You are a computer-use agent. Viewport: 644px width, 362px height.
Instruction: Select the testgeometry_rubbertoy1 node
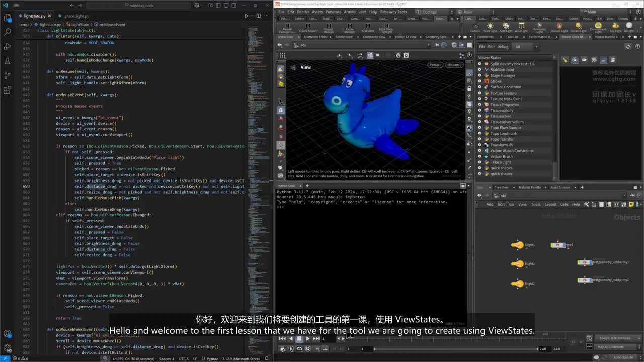pyautogui.click(x=584, y=262)
